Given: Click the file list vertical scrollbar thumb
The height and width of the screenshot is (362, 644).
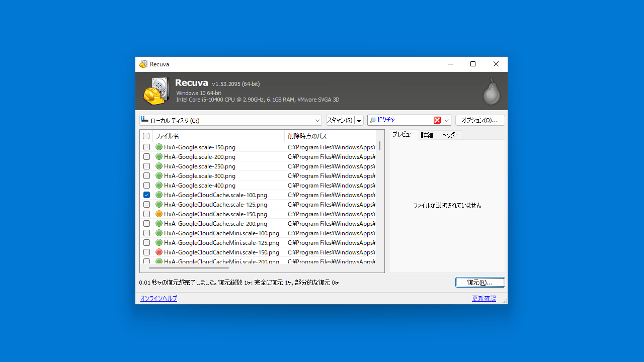Looking at the screenshot, I should [x=380, y=146].
